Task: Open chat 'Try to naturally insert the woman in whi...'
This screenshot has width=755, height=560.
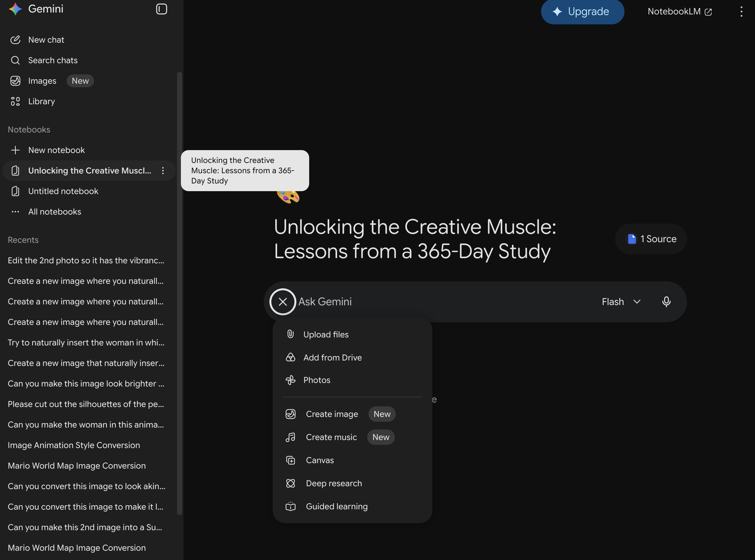Action: (86, 342)
